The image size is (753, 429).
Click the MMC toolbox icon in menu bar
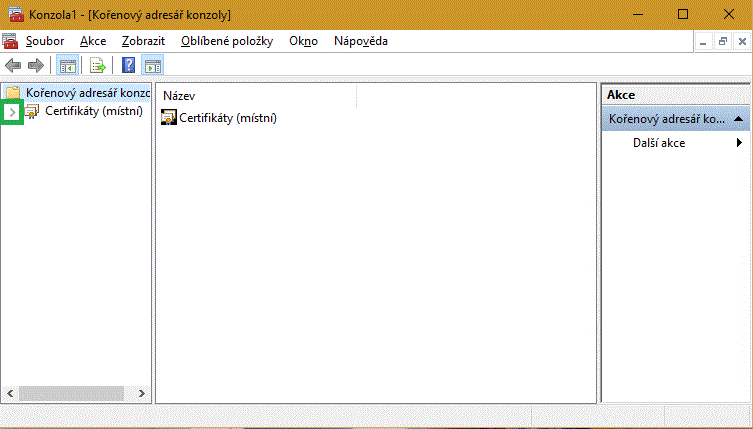click(x=11, y=41)
